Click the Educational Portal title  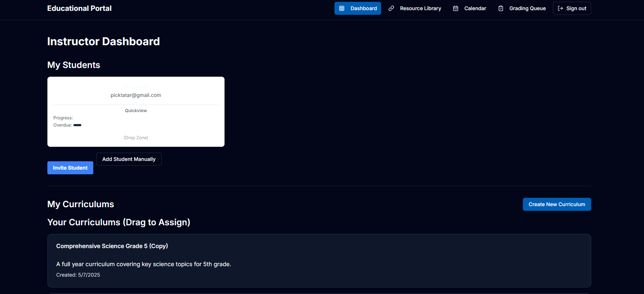coord(79,8)
